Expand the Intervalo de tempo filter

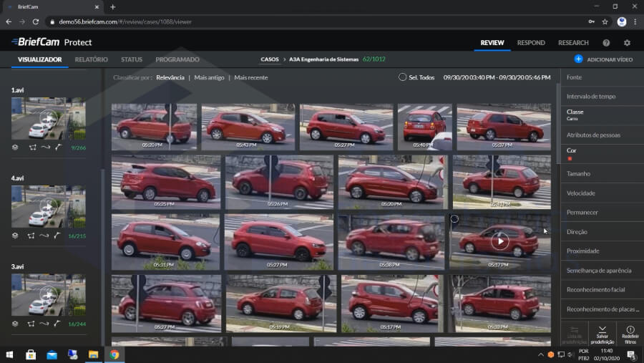click(590, 96)
